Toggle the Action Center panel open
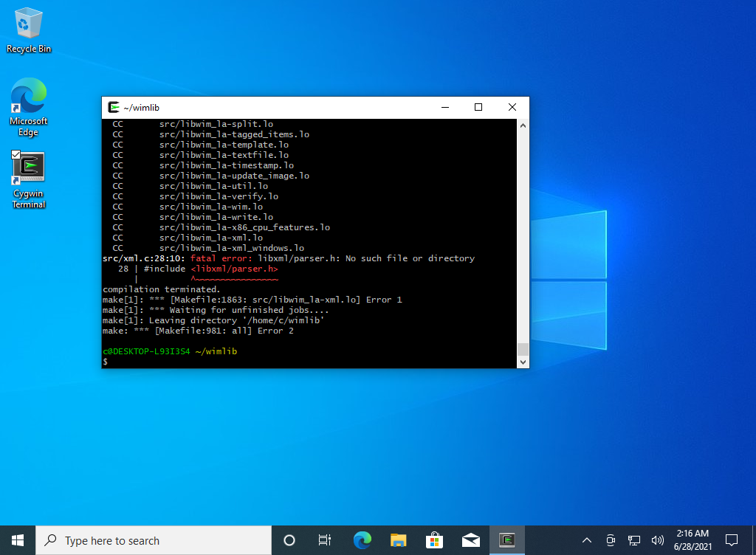This screenshot has width=756, height=555. [731, 540]
